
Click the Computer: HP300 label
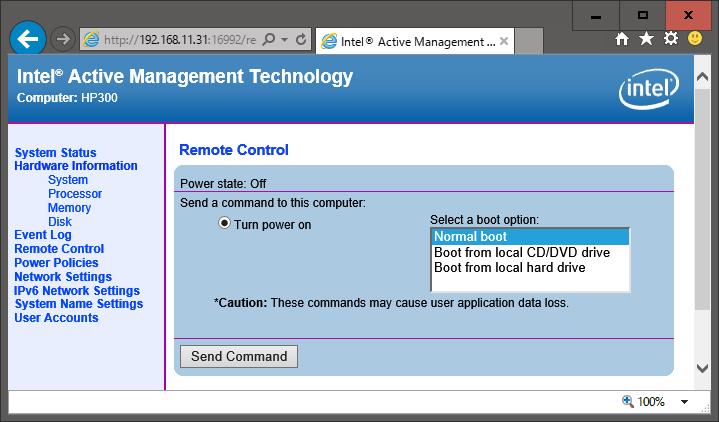click(67, 98)
